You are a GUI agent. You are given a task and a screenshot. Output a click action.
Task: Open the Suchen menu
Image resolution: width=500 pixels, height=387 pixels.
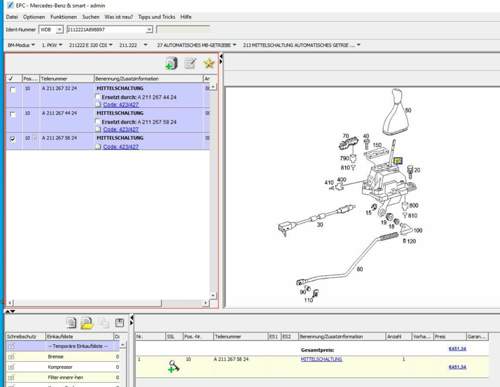pyautogui.click(x=91, y=17)
